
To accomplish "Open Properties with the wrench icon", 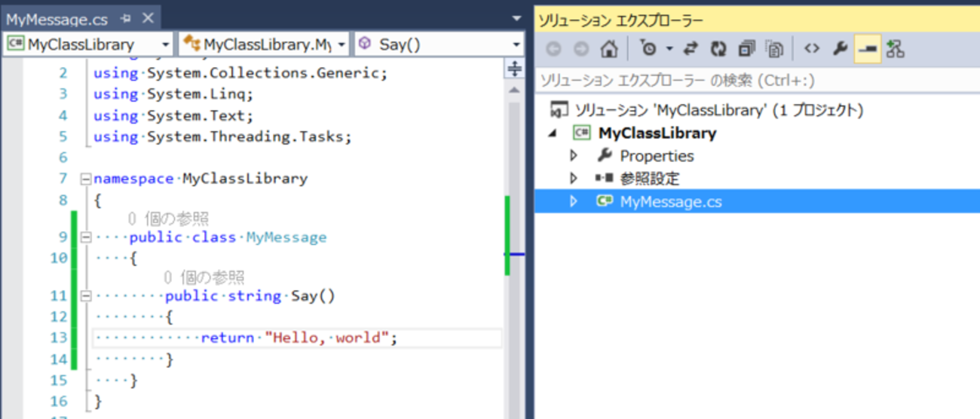I will pos(840,50).
